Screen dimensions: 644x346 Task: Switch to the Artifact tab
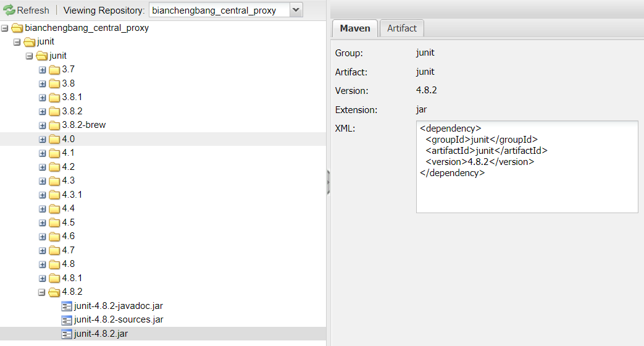tap(401, 28)
